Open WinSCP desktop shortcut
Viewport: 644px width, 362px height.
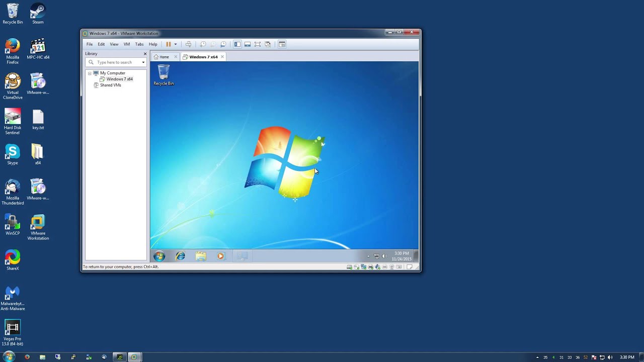[x=13, y=225]
